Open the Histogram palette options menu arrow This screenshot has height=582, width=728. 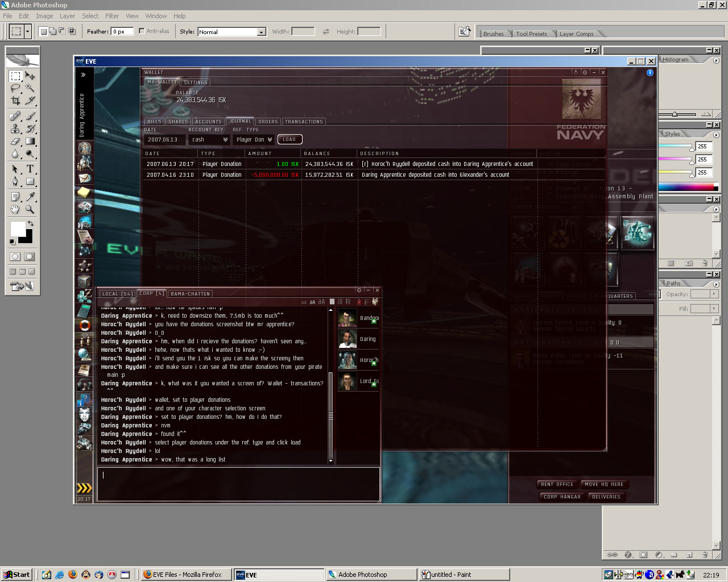pyautogui.click(x=716, y=60)
